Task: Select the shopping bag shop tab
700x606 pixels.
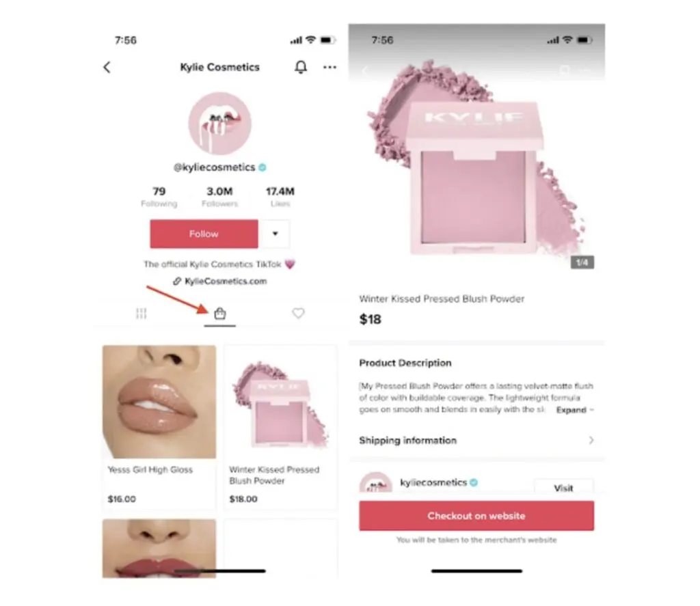Action: pyautogui.click(x=219, y=314)
